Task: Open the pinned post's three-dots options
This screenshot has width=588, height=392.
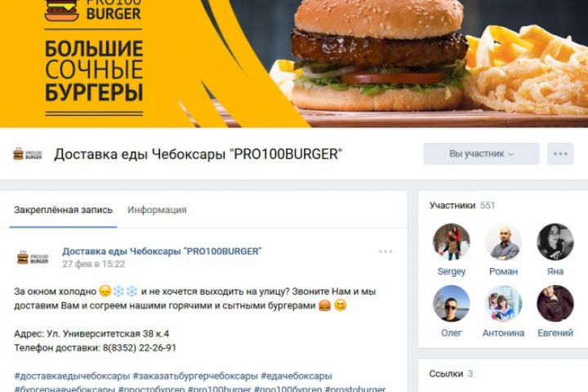Action: tap(385, 252)
